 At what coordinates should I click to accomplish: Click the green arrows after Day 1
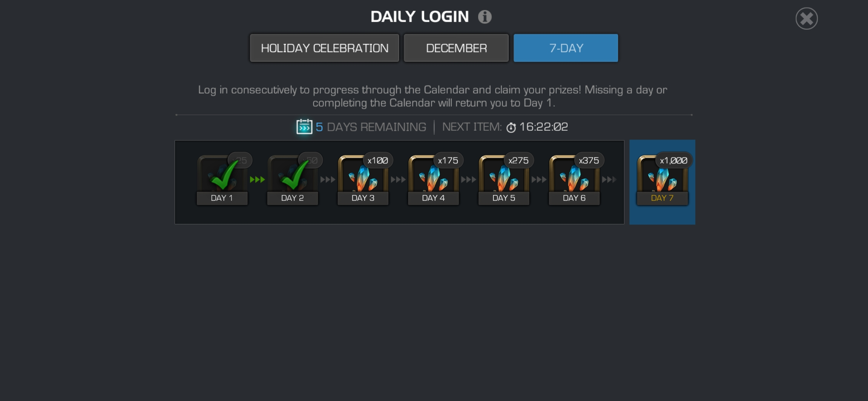[257, 180]
